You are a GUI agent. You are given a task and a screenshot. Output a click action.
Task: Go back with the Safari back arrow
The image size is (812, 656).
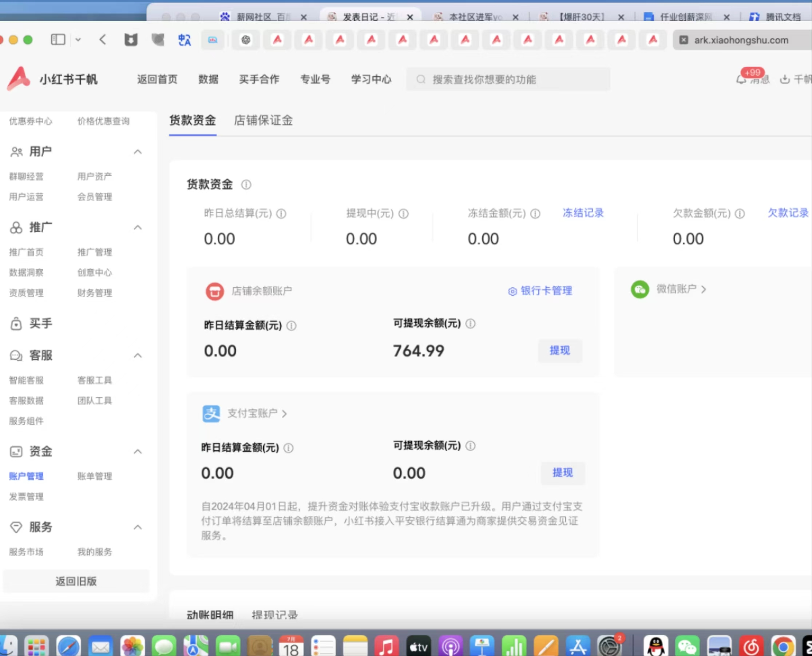(102, 39)
